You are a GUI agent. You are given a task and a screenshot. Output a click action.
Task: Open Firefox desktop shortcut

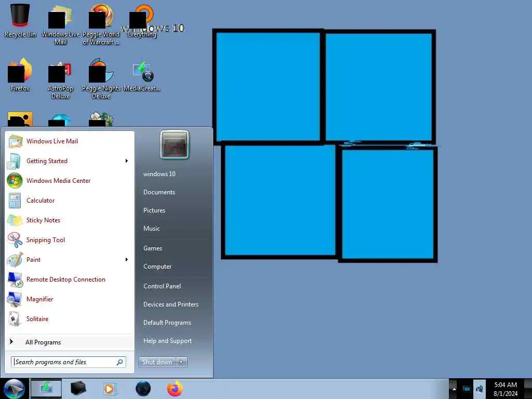(x=20, y=75)
